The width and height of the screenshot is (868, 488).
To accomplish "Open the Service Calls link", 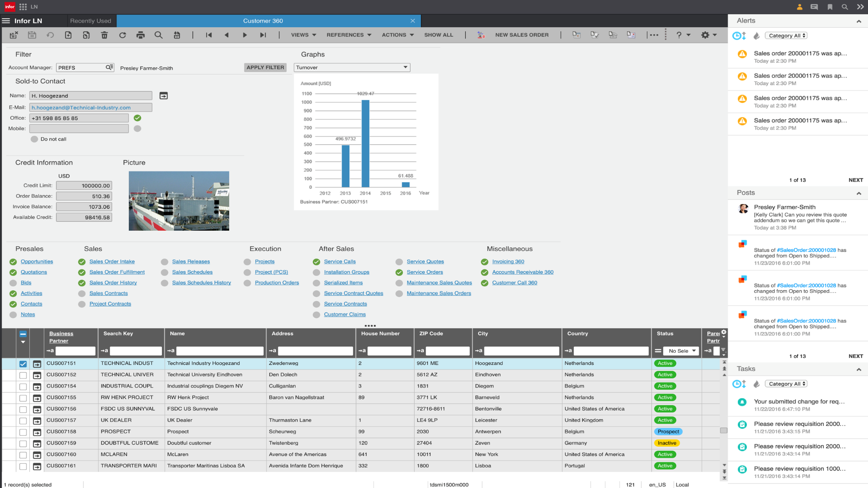I will click(340, 262).
